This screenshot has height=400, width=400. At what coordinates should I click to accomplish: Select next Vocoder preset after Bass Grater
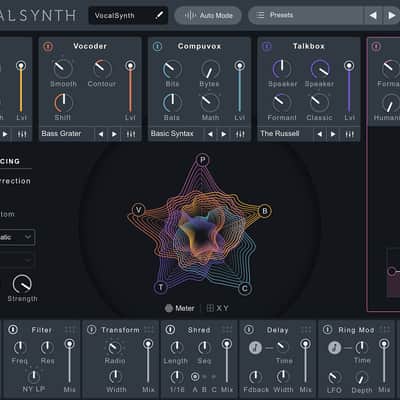click(114, 134)
